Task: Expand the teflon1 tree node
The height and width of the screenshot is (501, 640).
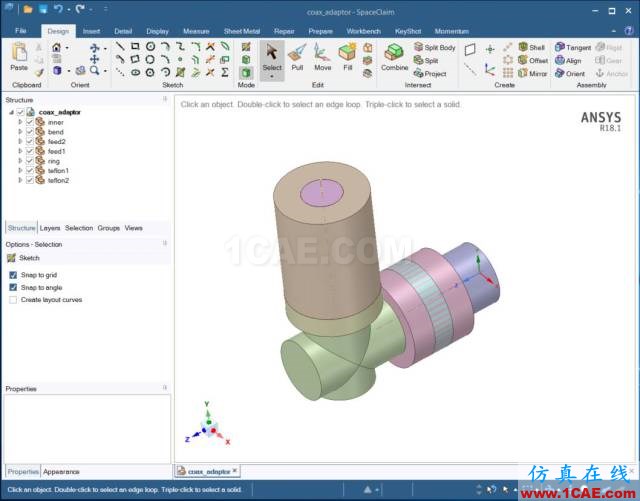Action: click(x=20, y=171)
